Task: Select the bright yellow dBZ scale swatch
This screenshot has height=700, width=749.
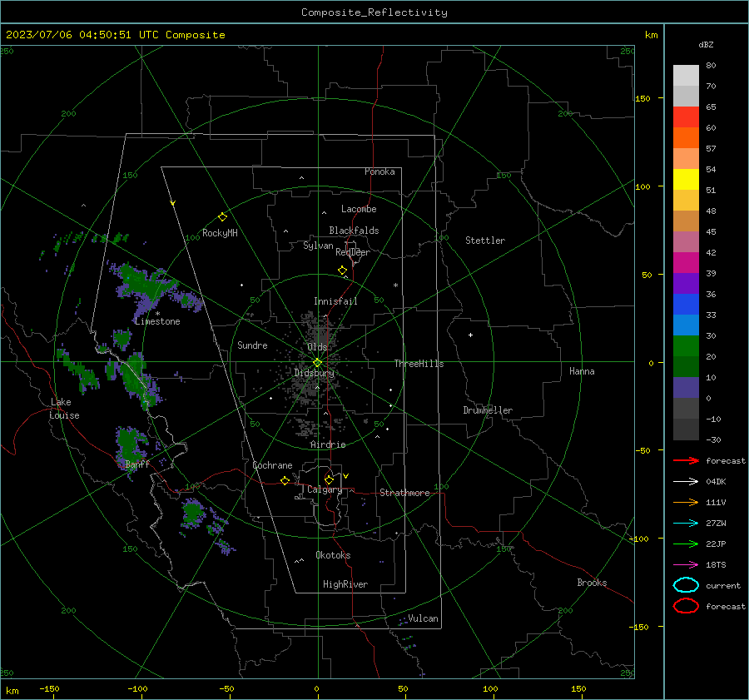Action: coord(686,180)
